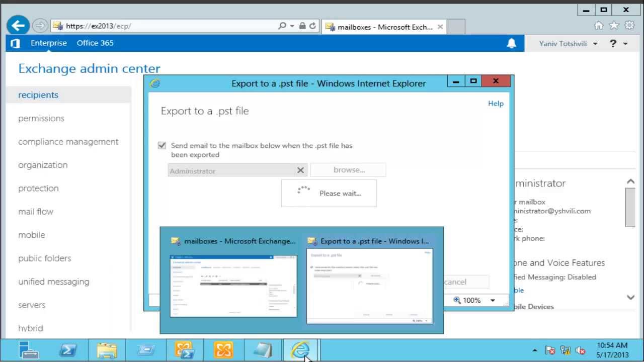Click the search magnifier in address bar
Image resolution: width=644 pixels, height=362 pixels.
[282, 26]
